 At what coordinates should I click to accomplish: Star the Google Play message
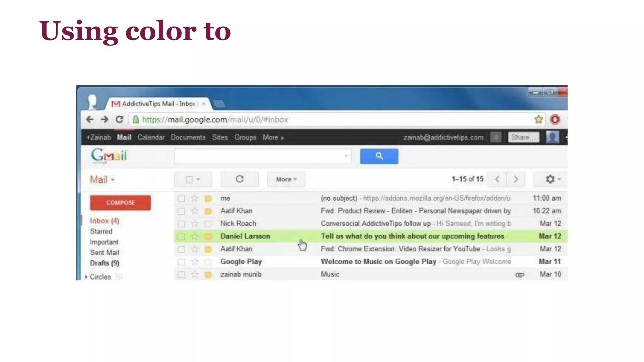(x=195, y=261)
